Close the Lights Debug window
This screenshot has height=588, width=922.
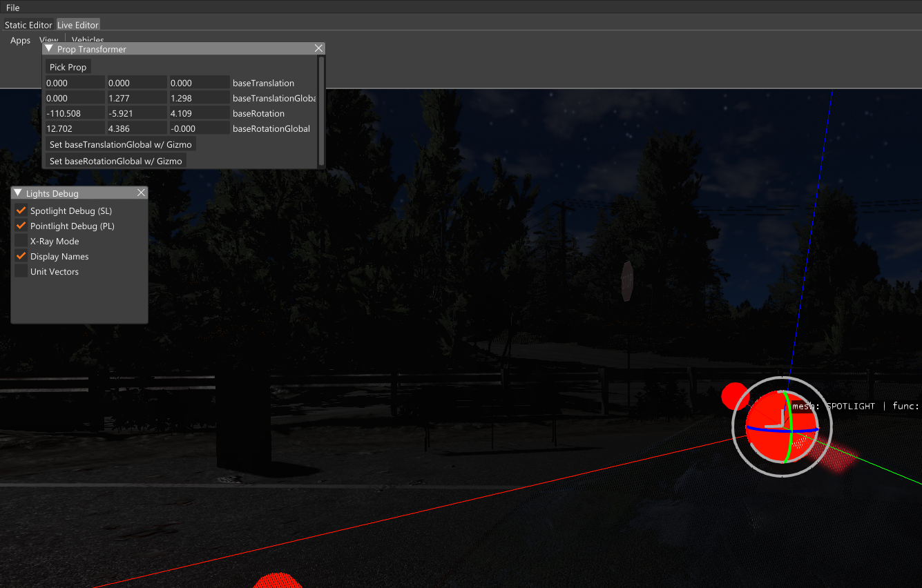(141, 193)
